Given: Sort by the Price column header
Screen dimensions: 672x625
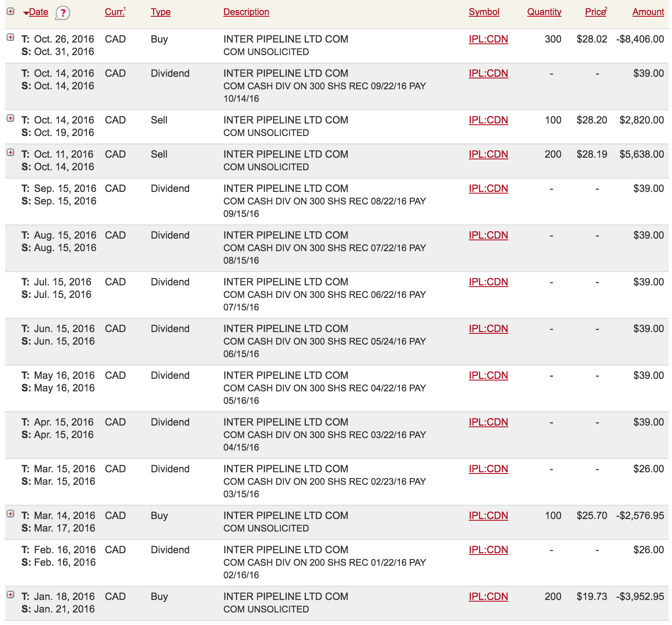Looking at the screenshot, I should 595,12.
